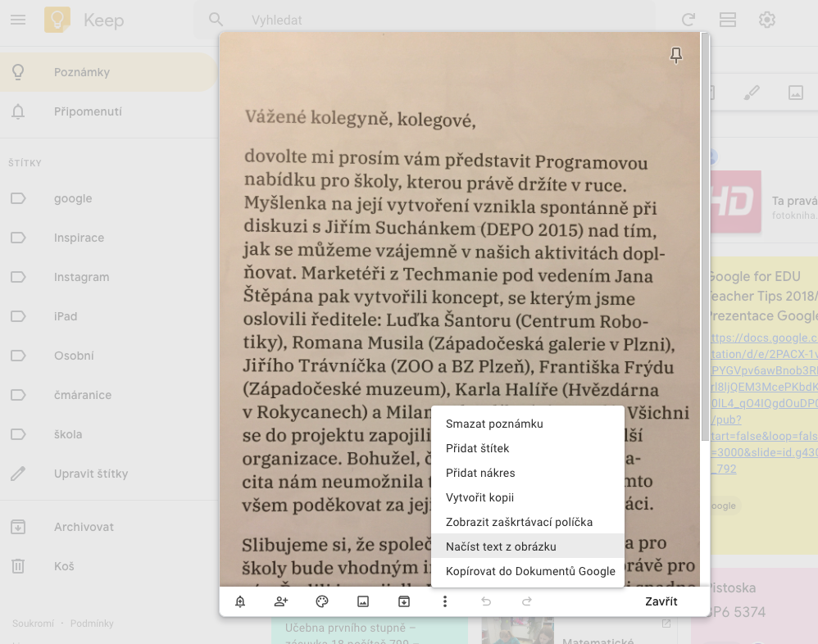Click the Archivovat box icon
The width and height of the screenshot is (818, 644).
click(18, 527)
